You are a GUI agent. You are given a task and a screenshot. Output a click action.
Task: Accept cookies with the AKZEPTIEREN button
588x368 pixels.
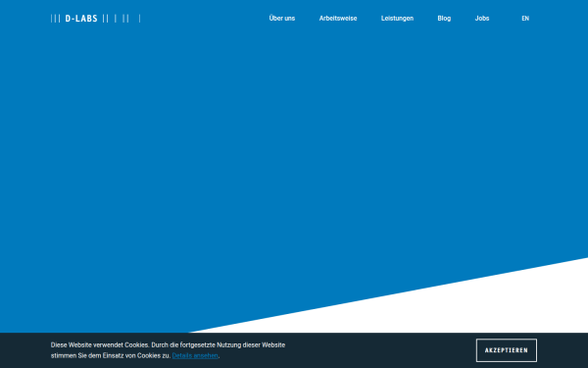point(507,350)
